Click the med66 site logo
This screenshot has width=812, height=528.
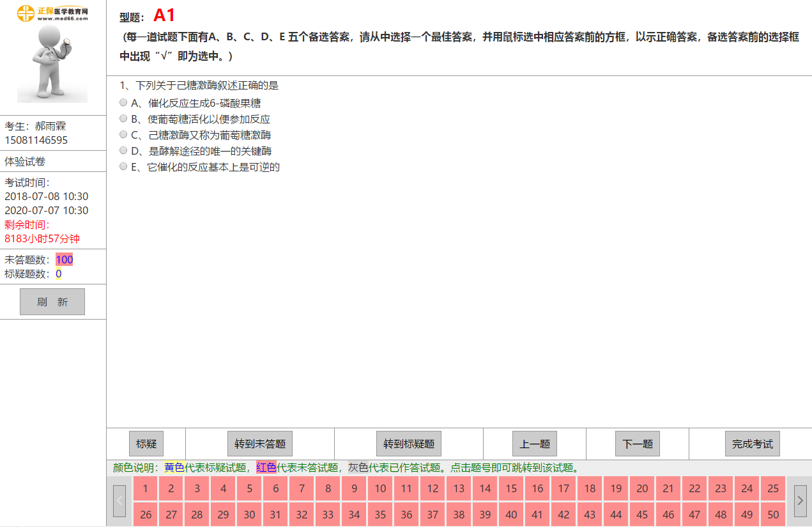coord(52,13)
